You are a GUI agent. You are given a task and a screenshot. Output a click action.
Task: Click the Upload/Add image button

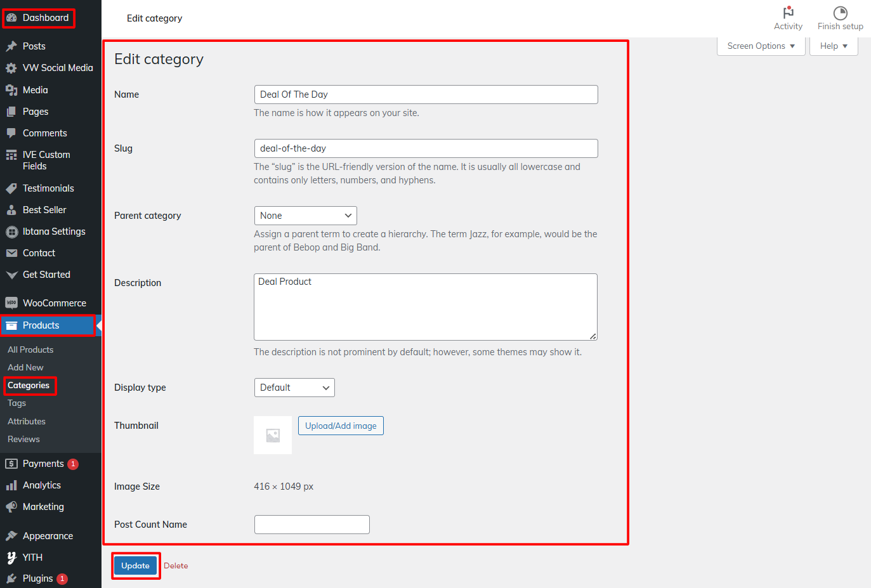[x=341, y=426]
